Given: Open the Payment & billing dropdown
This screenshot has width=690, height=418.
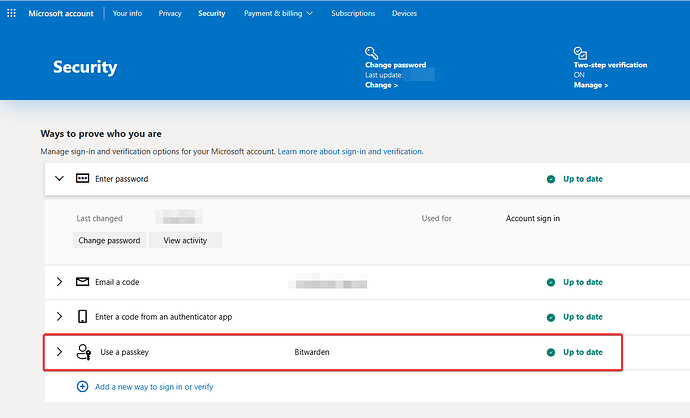Looking at the screenshot, I should [x=278, y=13].
